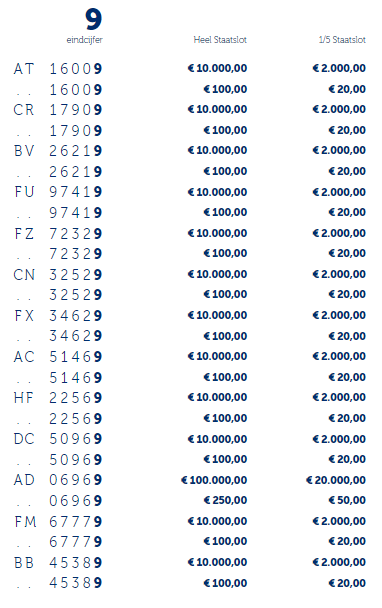Click lot number FX 34629
This screenshot has height=608, width=382.
pos(58,316)
